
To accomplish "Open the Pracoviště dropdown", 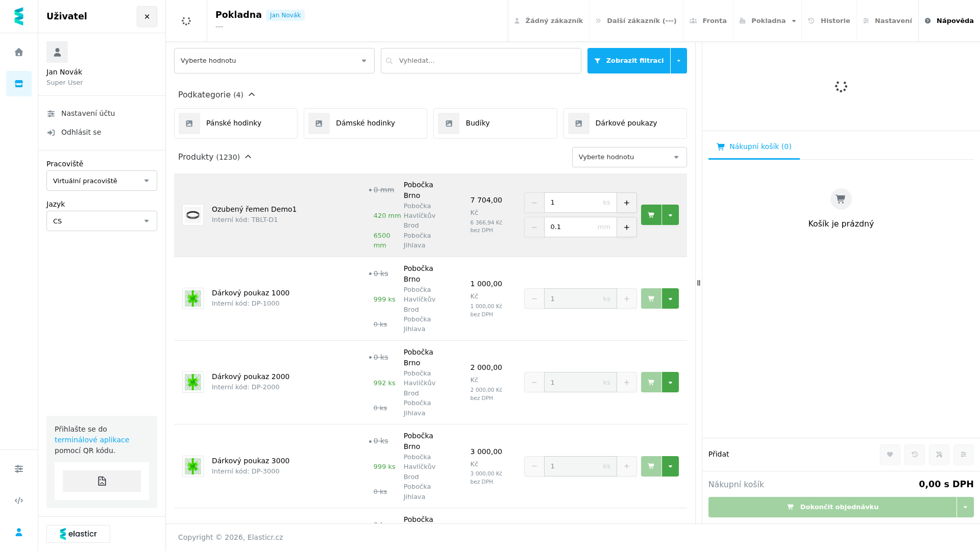I will (102, 181).
